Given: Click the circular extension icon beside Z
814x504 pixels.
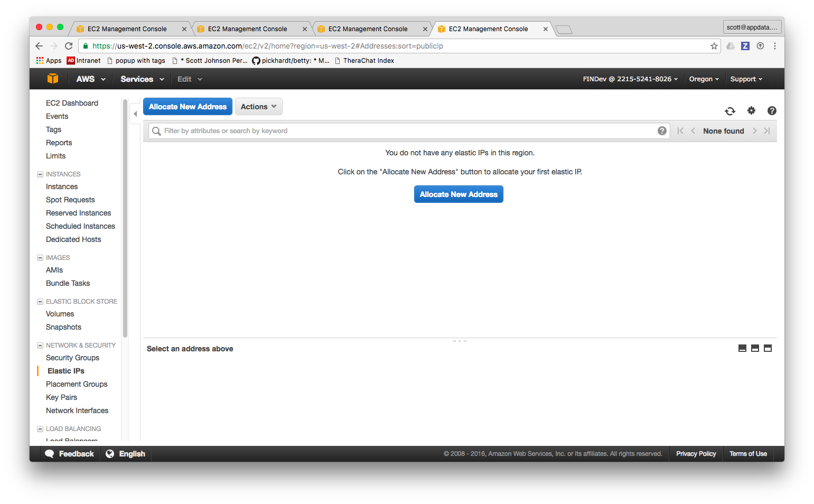Looking at the screenshot, I should pos(760,46).
